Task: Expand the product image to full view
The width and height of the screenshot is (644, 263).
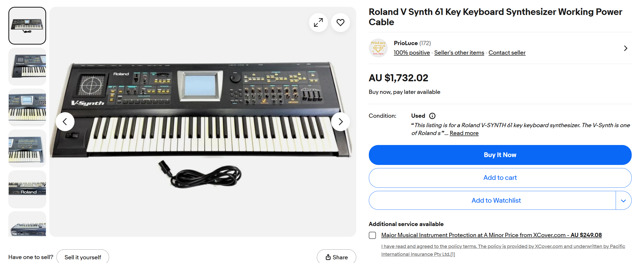Action: (318, 23)
